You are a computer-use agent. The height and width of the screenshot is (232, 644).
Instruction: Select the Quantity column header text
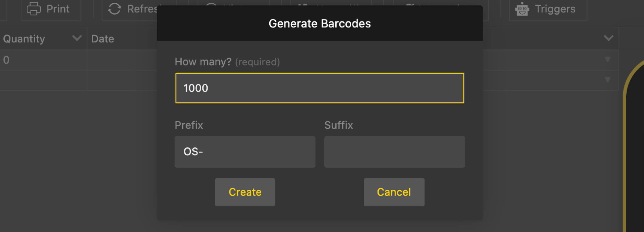[x=24, y=39]
